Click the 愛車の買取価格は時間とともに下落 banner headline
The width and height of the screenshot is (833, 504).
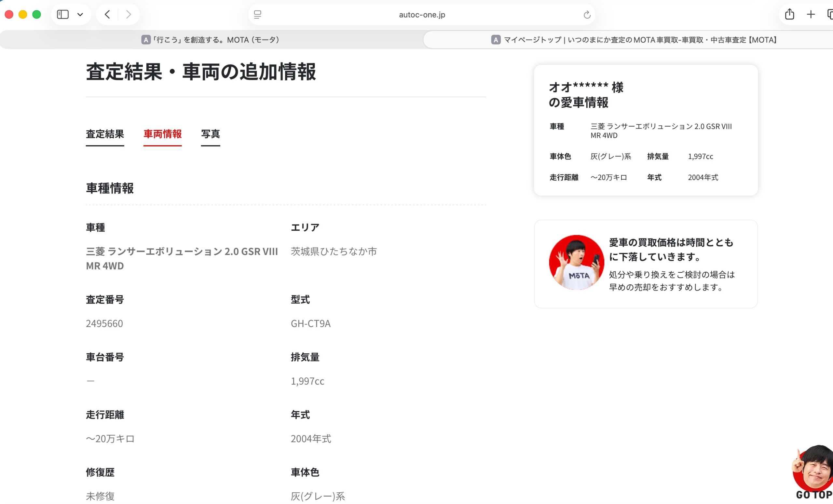click(x=671, y=250)
